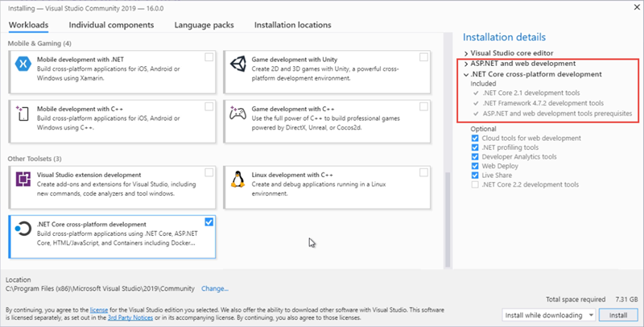Click the Visual Studio extension development icon
The height and width of the screenshot is (327, 644).
[x=23, y=183]
